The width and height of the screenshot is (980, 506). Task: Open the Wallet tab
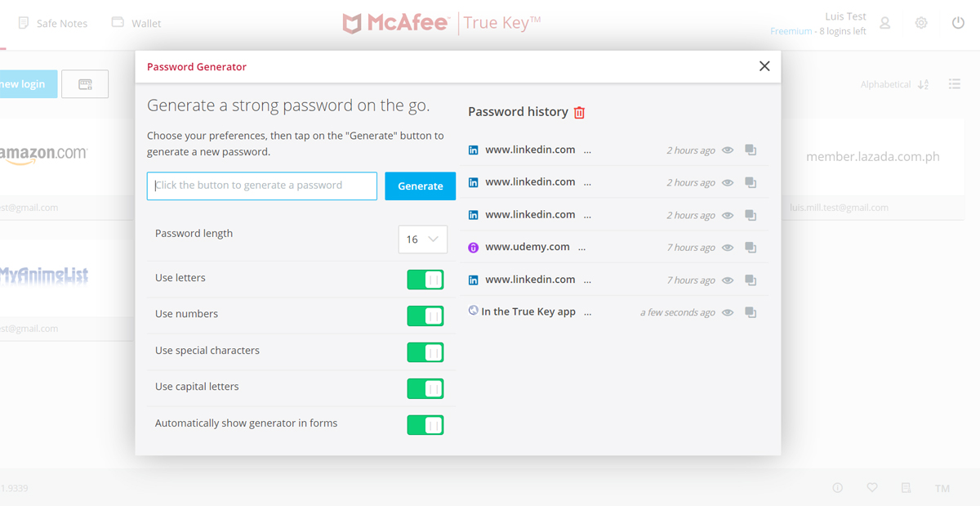coord(136,23)
